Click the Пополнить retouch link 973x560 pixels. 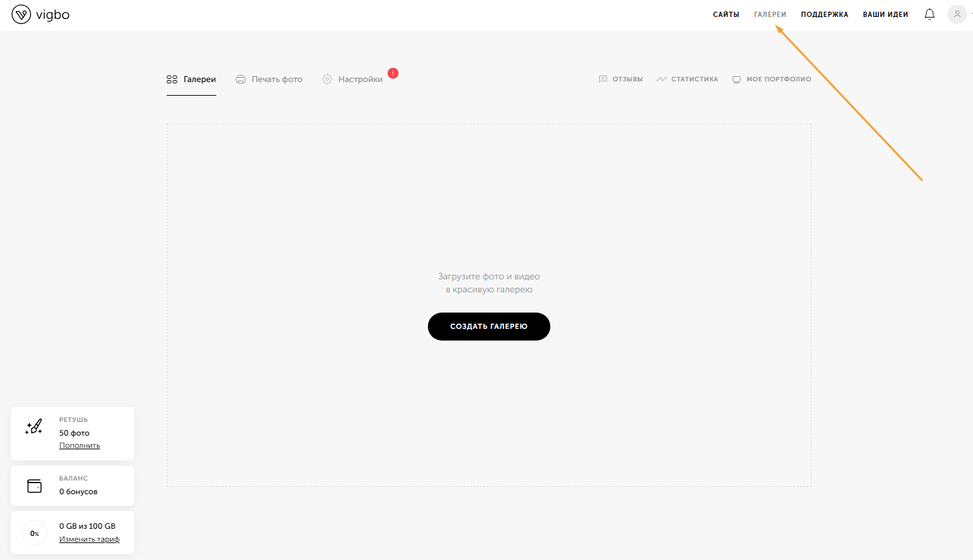click(x=79, y=445)
